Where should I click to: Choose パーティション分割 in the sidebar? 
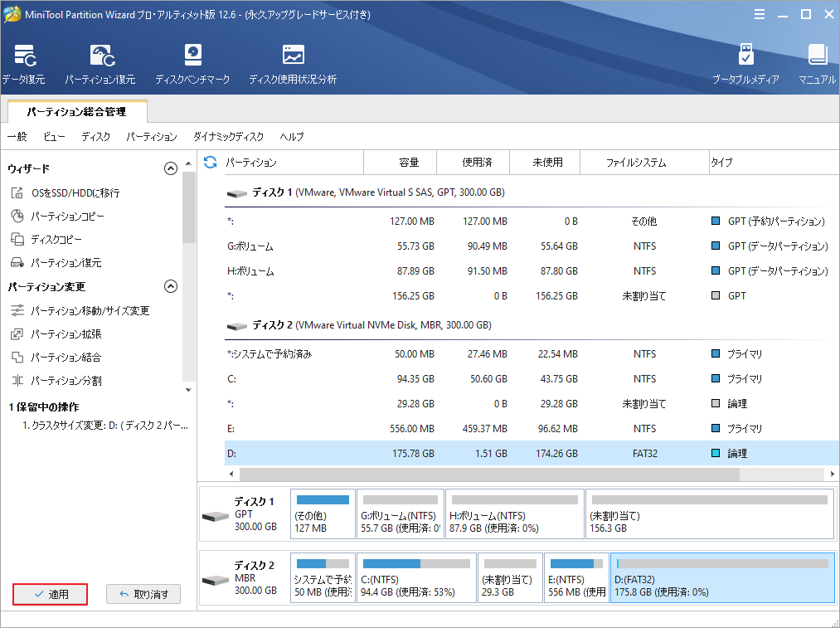tap(66, 381)
